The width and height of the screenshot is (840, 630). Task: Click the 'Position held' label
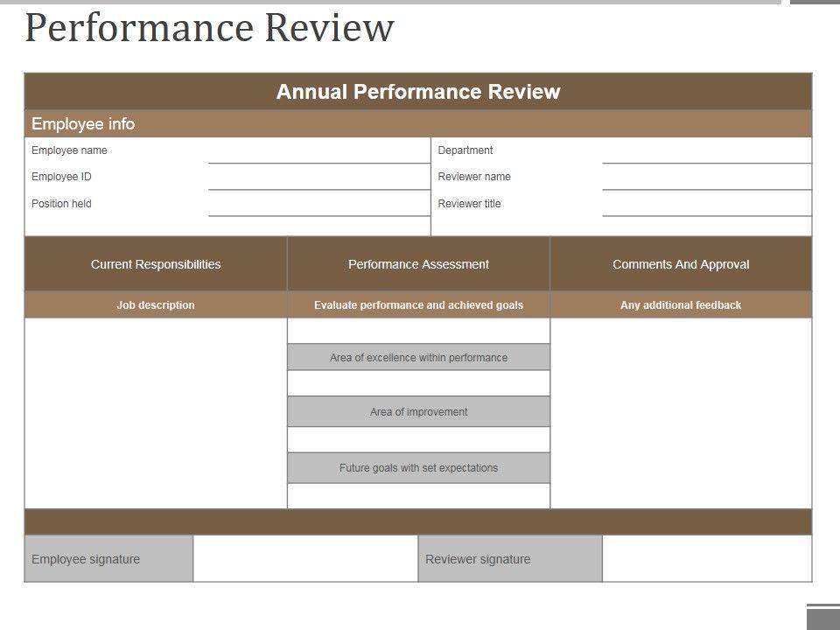[61, 204]
